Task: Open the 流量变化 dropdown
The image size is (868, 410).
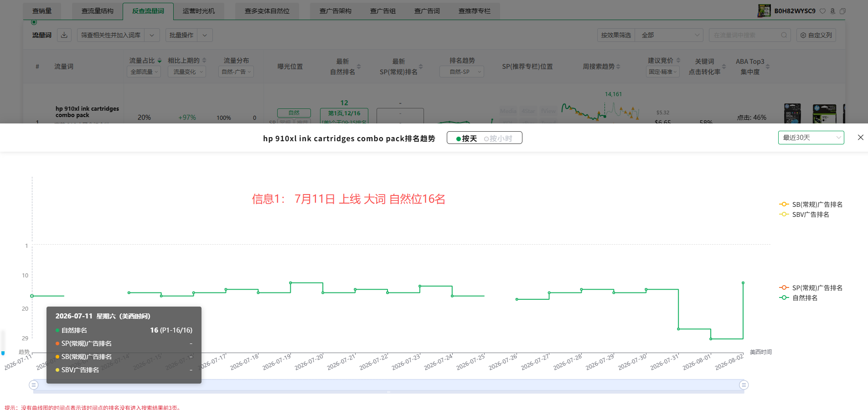Action: pyautogui.click(x=187, y=72)
